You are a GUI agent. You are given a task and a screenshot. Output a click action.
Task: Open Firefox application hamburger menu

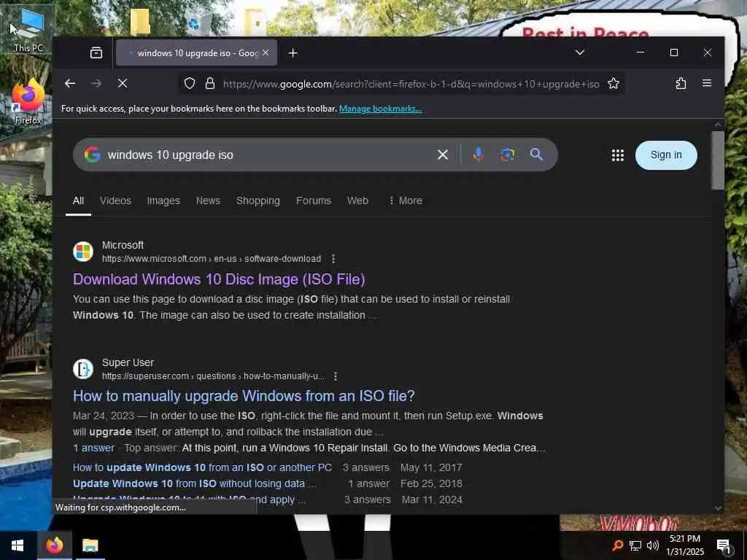(707, 83)
